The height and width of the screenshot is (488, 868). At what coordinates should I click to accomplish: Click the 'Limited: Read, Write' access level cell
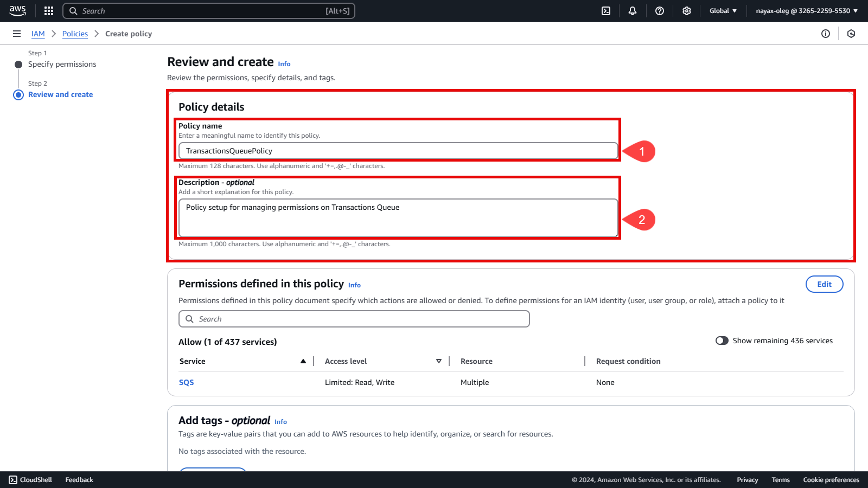(x=360, y=382)
